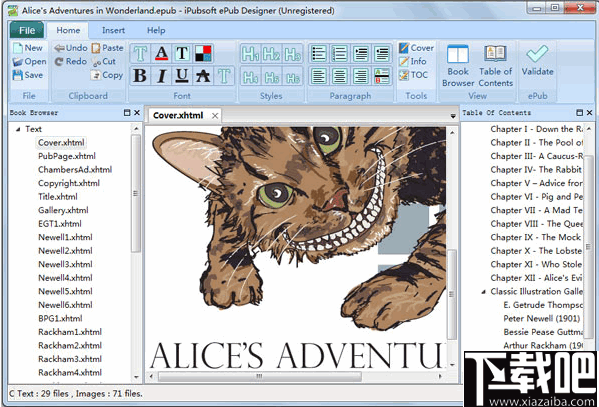Select PubPage.xhtml in Book Browser
Screen dimensions: 599x407
67,156
